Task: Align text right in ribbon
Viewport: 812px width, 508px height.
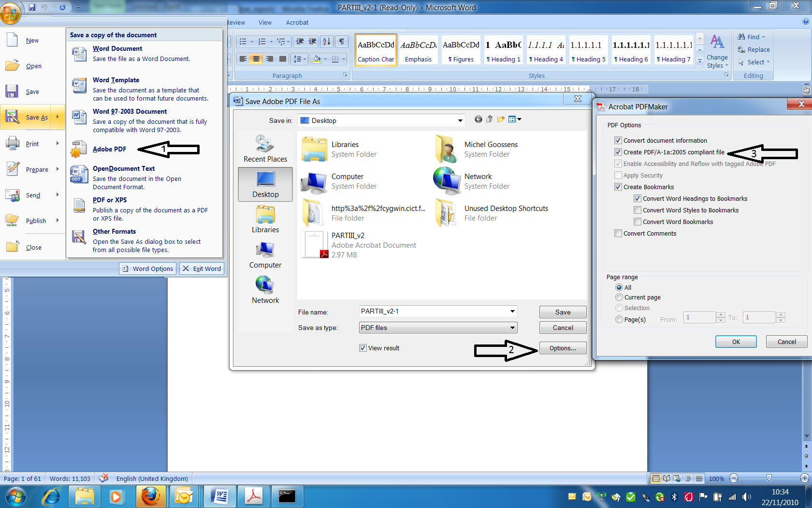Action: pos(269,59)
